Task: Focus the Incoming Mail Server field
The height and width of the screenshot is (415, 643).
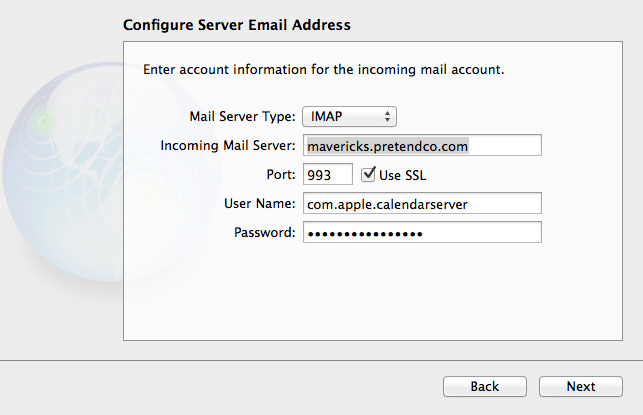Action: pyautogui.click(x=422, y=145)
